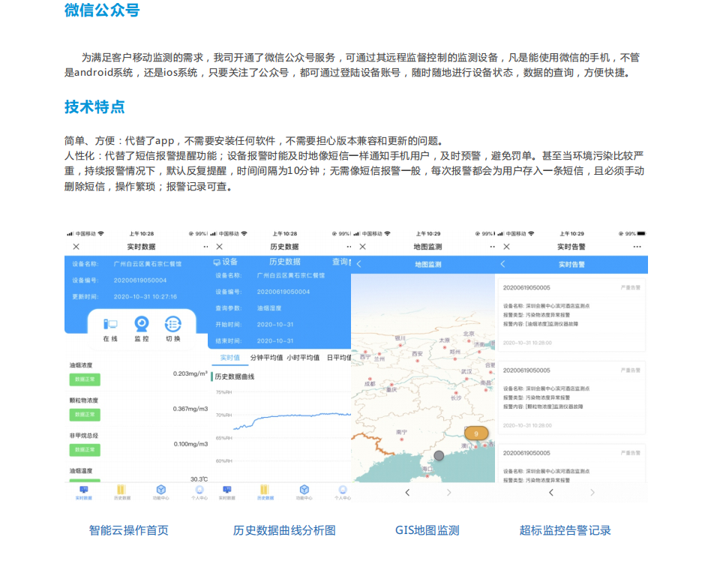Viewport: 708px width, 588px height.
Task: Open the three-dot menu on 实时告警
Action: [637, 247]
